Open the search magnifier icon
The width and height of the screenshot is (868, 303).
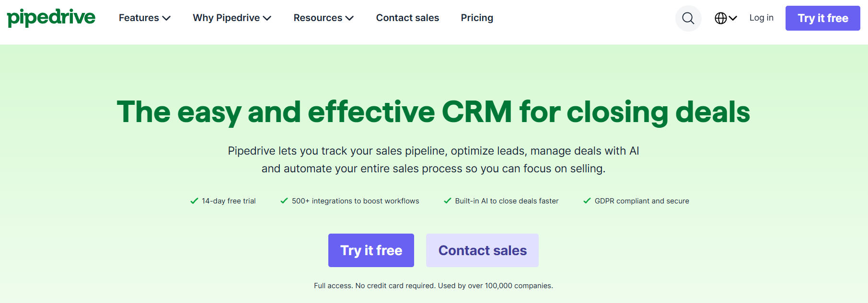tap(688, 18)
